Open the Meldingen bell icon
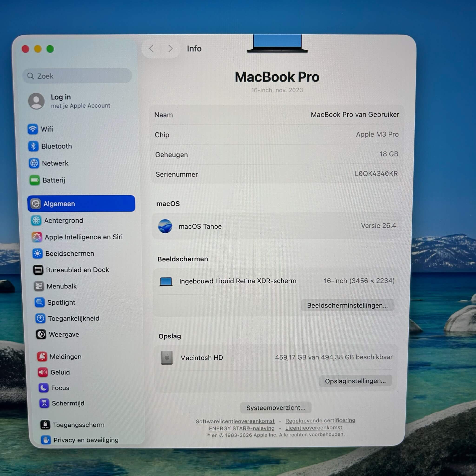This screenshot has width=476, height=476. (x=42, y=356)
